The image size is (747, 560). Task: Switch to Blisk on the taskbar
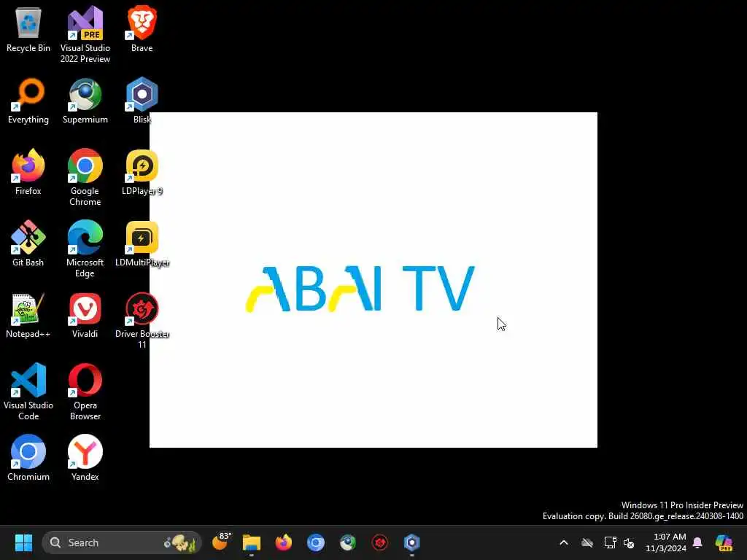411,542
